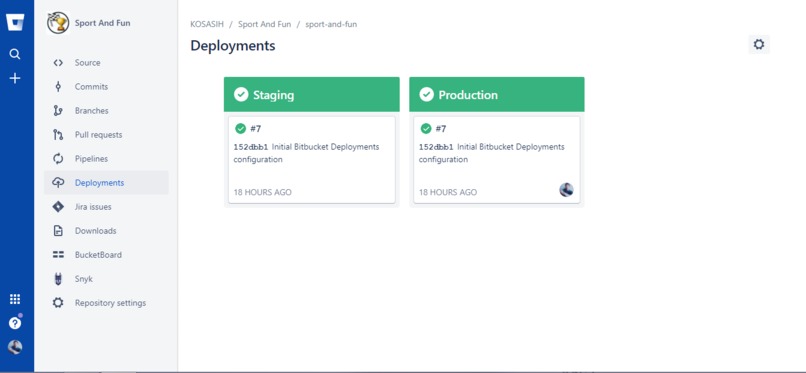Click the Staging header checkmark icon
The height and width of the screenshot is (373, 806).
pos(241,95)
